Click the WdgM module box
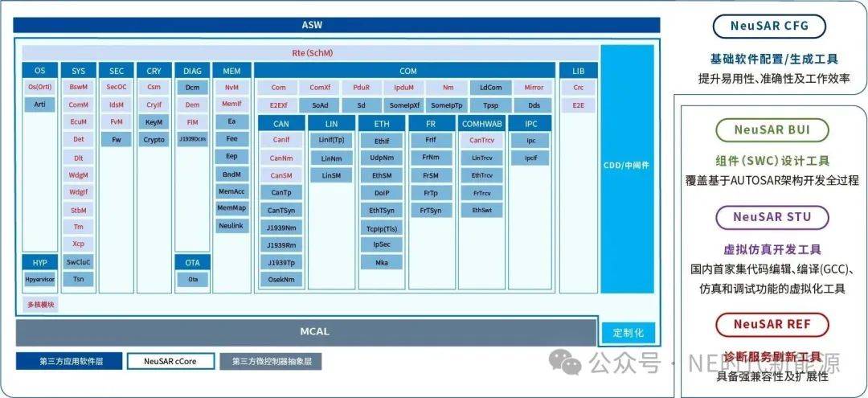868x398 pixels. [x=79, y=175]
